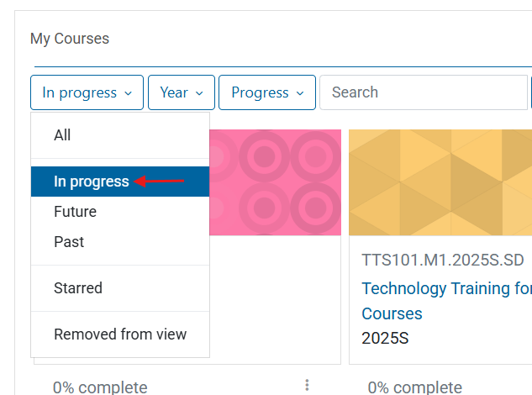Pick the Past option in menu

click(69, 242)
